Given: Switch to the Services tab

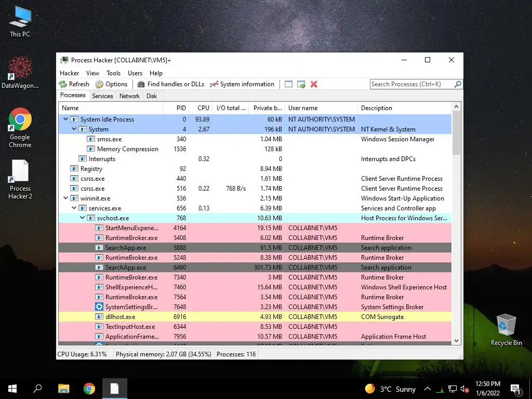Looking at the screenshot, I should [102, 96].
